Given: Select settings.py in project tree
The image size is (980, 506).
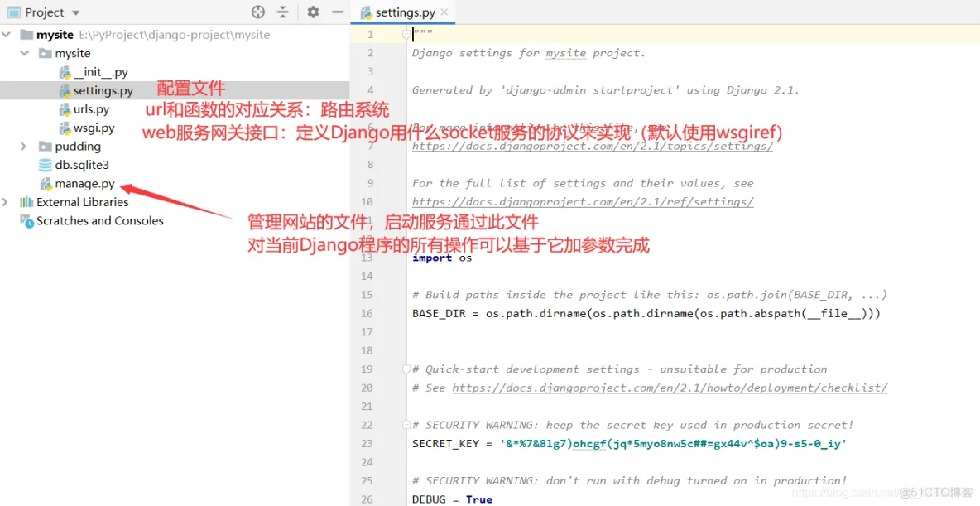Looking at the screenshot, I should pyautogui.click(x=103, y=91).
